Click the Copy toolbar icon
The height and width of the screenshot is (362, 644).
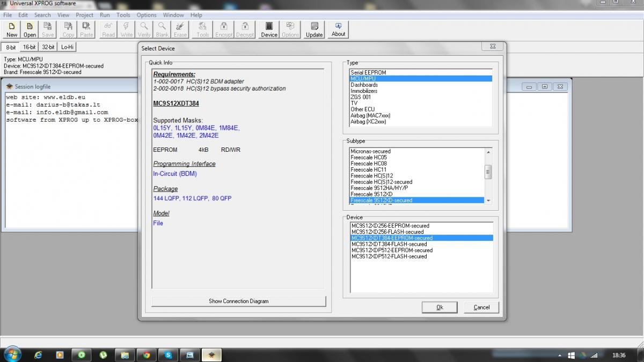click(x=68, y=29)
